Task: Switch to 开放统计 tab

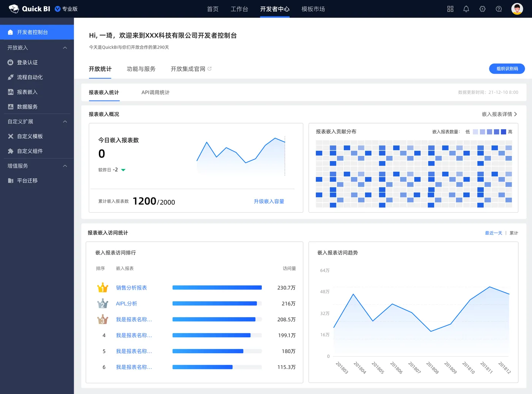Action: coord(100,69)
